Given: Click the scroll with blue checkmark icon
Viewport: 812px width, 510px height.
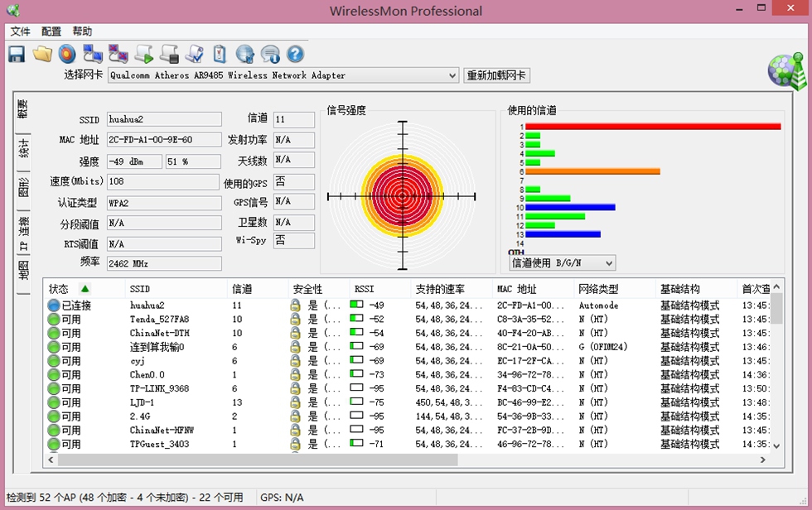Looking at the screenshot, I should coord(195,54).
